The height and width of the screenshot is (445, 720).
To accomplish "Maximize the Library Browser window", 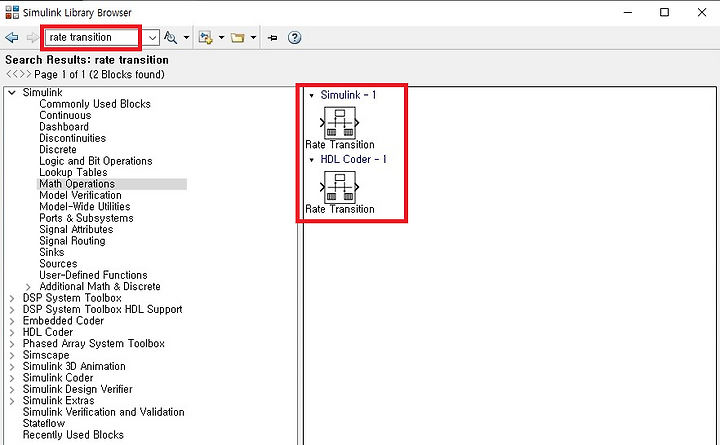I will 664,12.
